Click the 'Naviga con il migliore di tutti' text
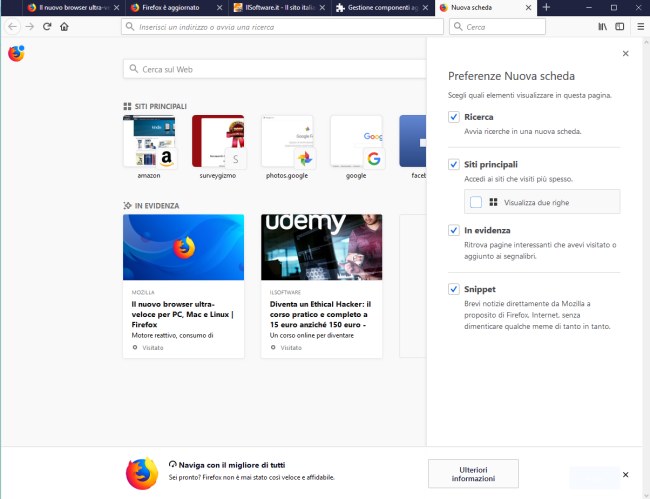The height and width of the screenshot is (499, 650). (x=232, y=465)
